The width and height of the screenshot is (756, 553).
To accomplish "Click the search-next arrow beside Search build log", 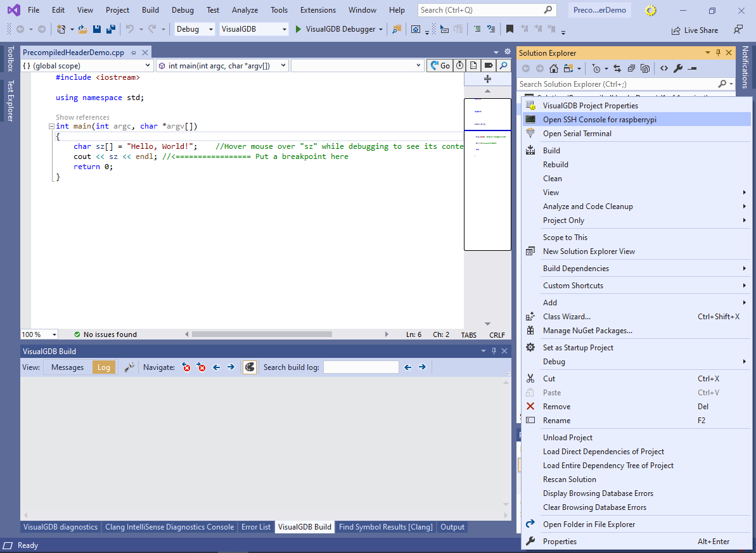I will point(422,367).
